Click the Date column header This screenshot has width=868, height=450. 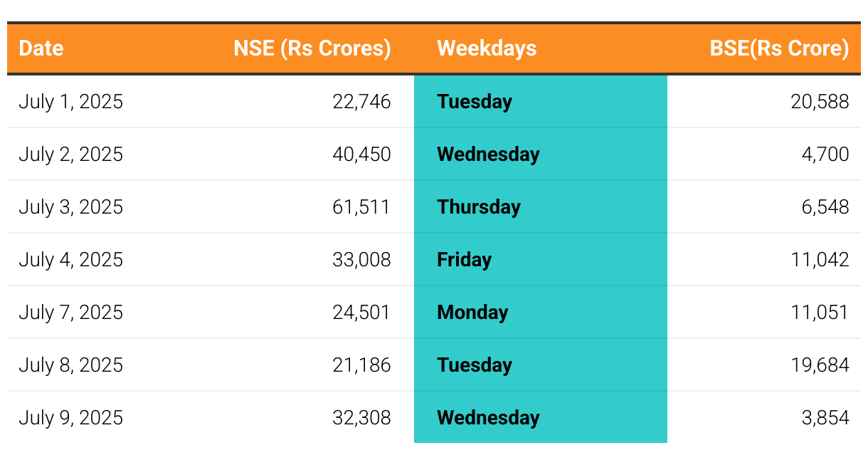click(41, 48)
